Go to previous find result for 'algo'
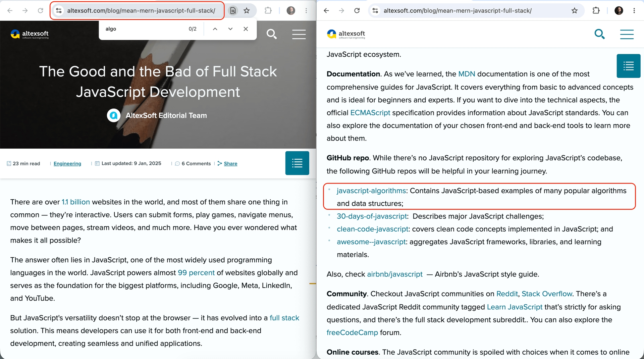Image resolution: width=644 pixels, height=359 pixels. pos(215,29)
